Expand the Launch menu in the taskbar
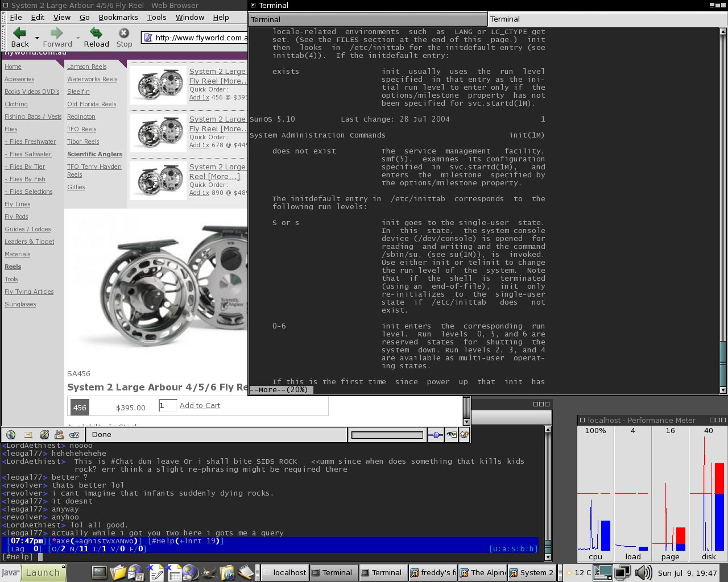The image size is (728, 582). pyautogui.click(x=43, y=572)
